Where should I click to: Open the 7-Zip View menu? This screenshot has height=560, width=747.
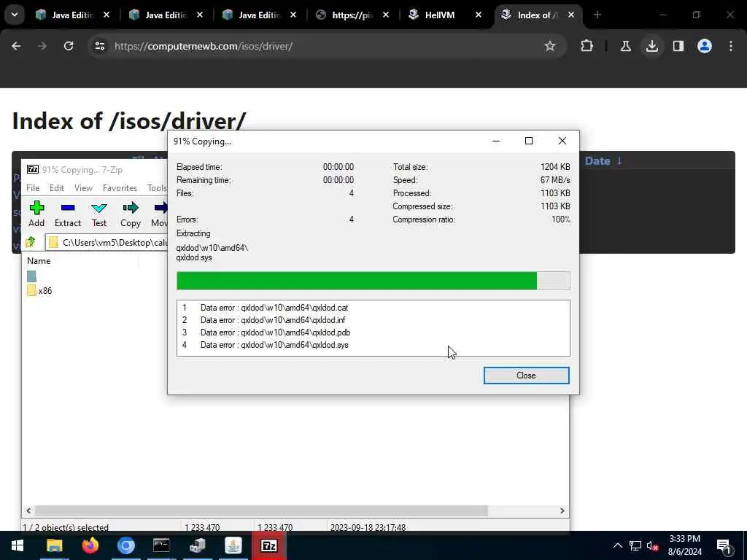click(x=83, y=188)
